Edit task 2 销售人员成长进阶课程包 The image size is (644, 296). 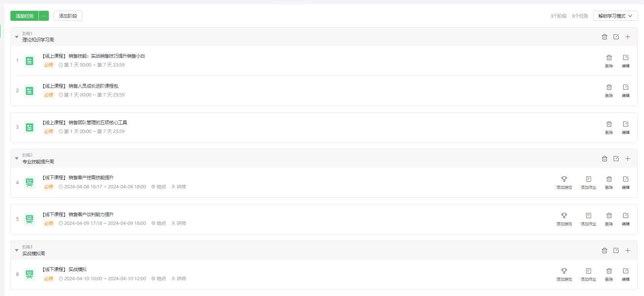626,90
